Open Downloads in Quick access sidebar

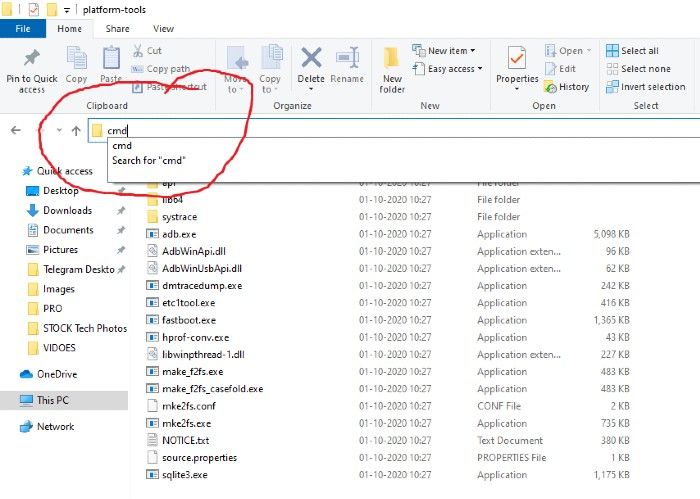point(67,211)
